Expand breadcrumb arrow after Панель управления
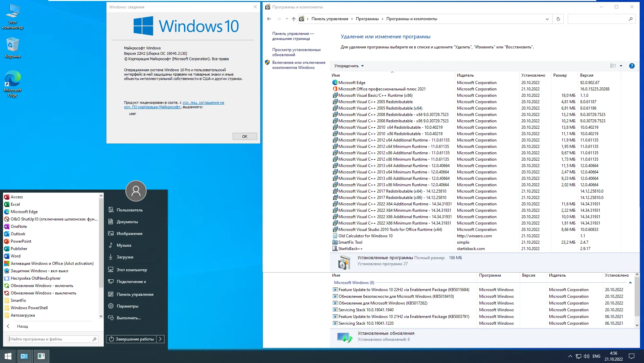The image size is (644, 363). pos(352,19)
